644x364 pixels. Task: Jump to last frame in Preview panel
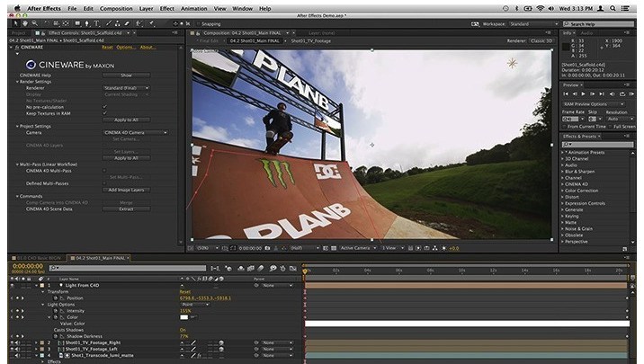tap(602, 94)
